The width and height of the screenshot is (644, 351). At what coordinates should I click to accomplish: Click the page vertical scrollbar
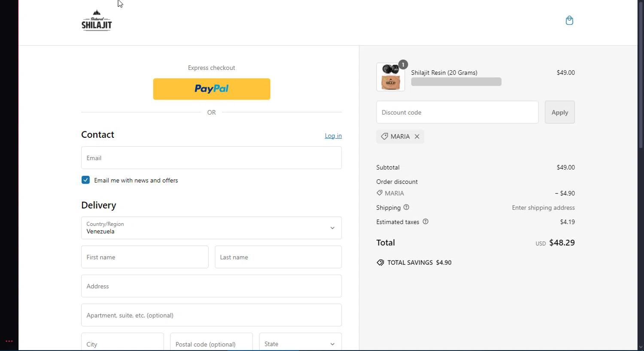pos(641,86)
